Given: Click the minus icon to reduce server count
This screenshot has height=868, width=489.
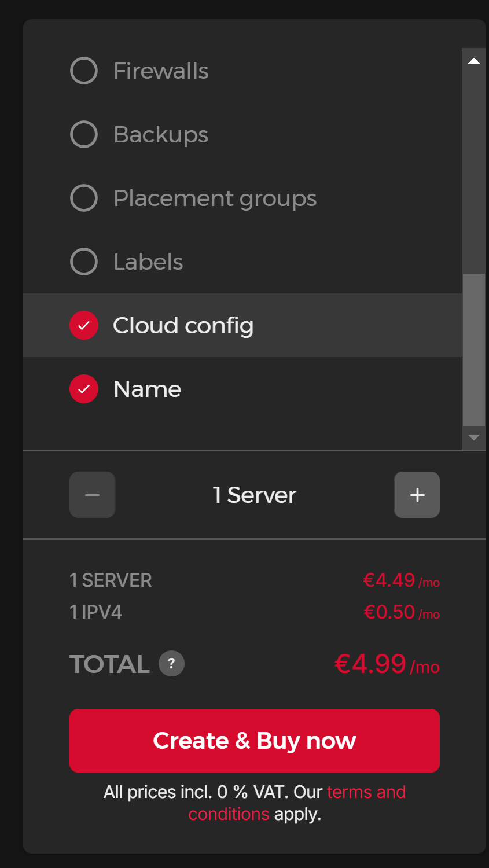Looking at the screenshot, I should pos(93,495).
